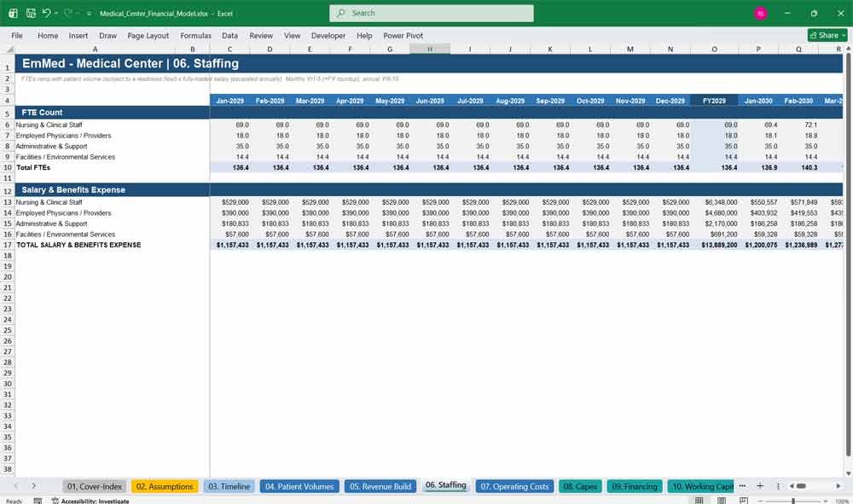Click the horizontal scrollbar thumb
Image resolution: width=853 pixels, height=504 pixels.
click(801, 485)
